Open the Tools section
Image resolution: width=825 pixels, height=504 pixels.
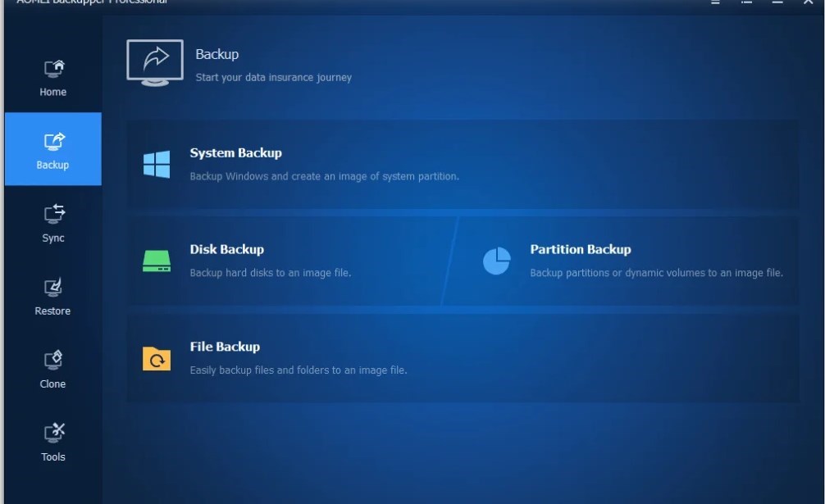pyautogui.click(x=52, y=442)
